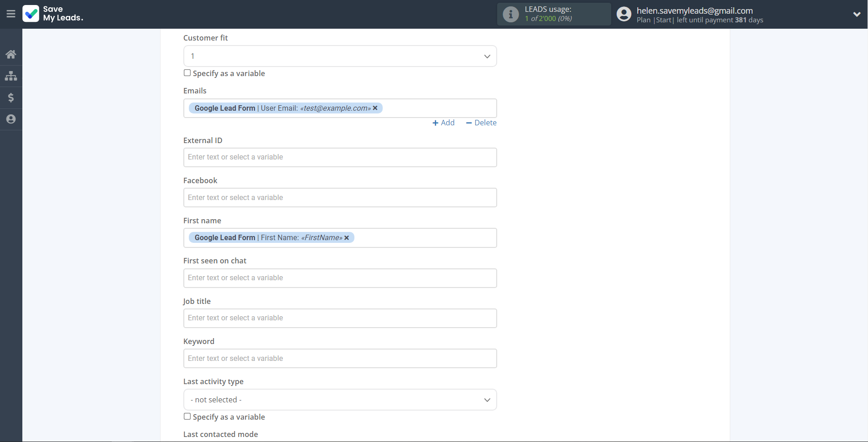Tick Specify as a variable under Last activity type
Viewport: 868px width, 442px height.
click(187, 416)
